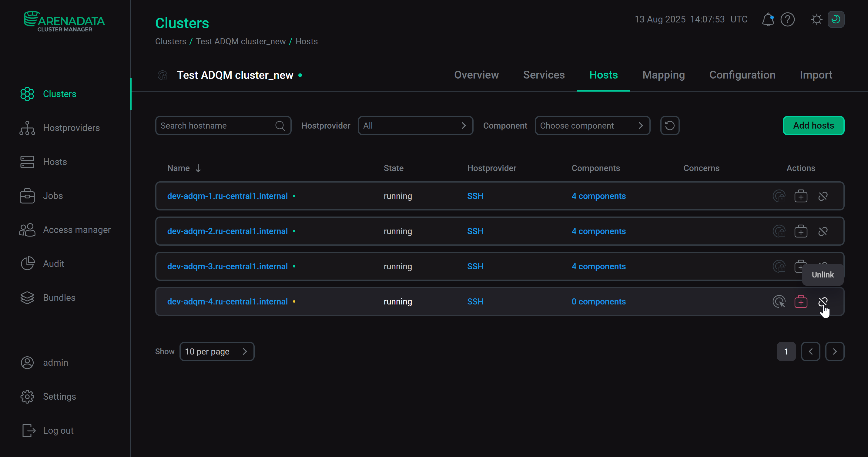Open 4 components link for dev-adqm-3
This screenshot has width=868, height=457.
point(598,266)
